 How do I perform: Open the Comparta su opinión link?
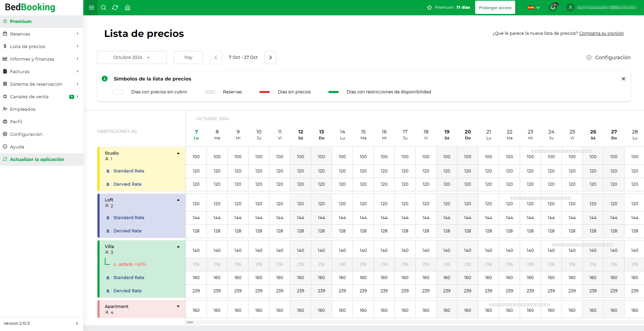pos(601,33)
